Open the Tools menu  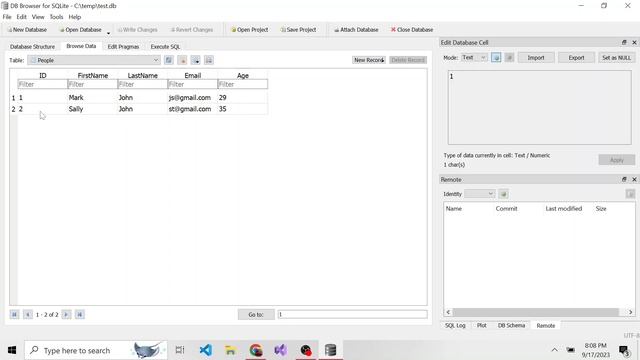pyautogui.click(x=56, y=17)
